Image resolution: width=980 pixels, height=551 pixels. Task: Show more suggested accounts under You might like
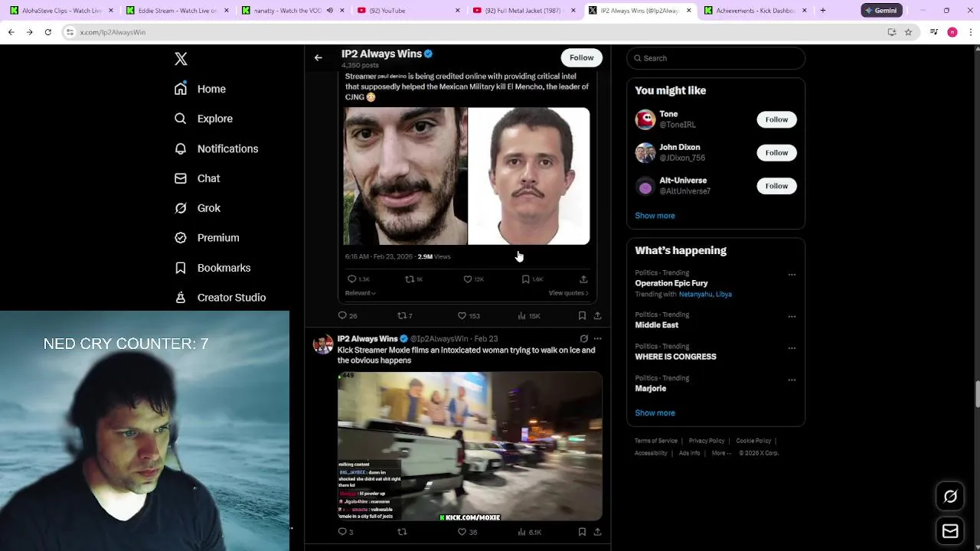pos(655,216)
